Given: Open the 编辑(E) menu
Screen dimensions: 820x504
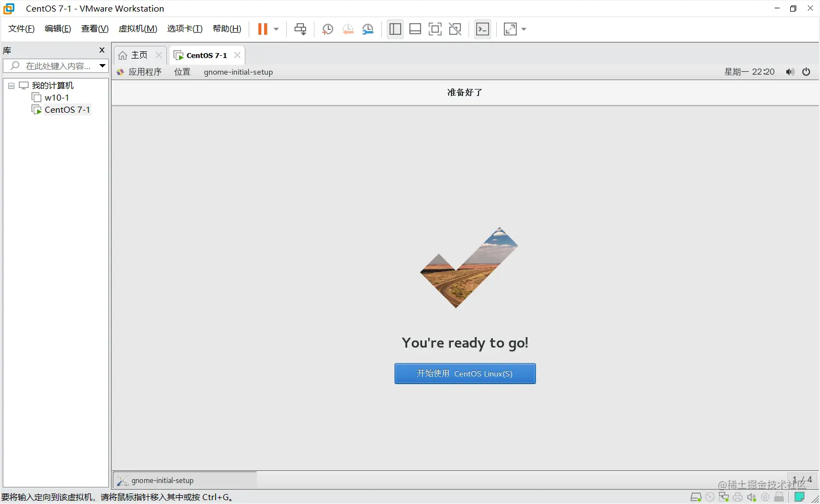Looking at the screenshot, I should [x=58, y=29].
